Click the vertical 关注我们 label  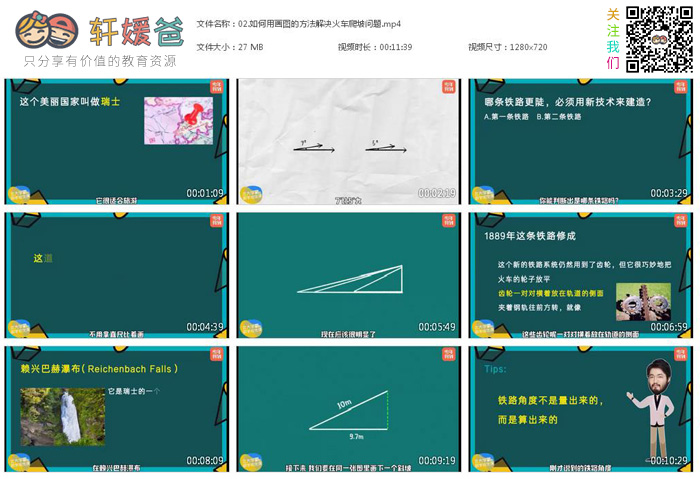(x=613, y=39)
